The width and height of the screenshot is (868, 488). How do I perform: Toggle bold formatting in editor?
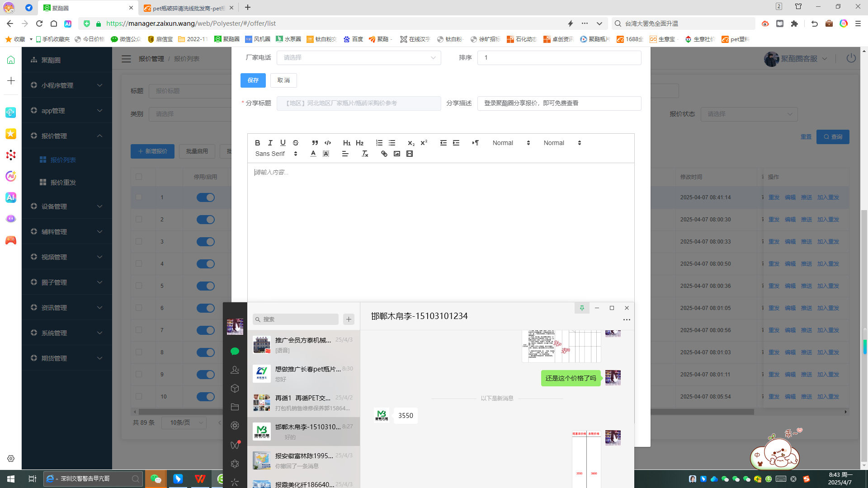[257, 143]
